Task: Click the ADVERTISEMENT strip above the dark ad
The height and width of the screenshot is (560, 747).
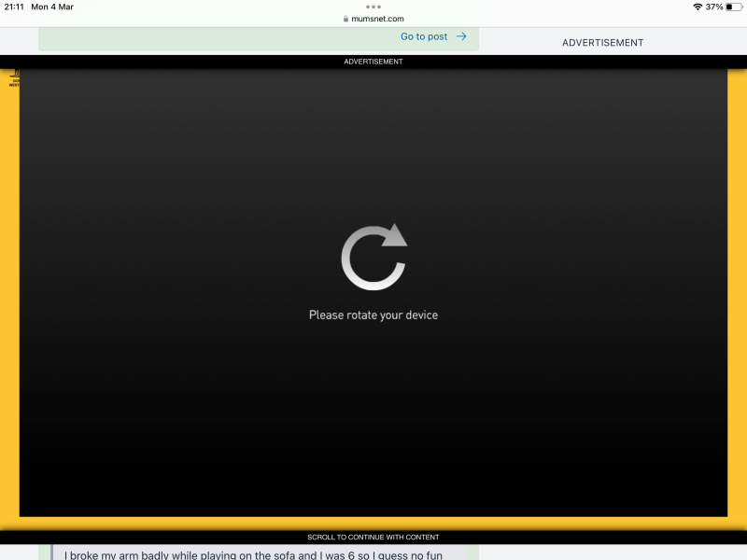Action: coord(373,61)
